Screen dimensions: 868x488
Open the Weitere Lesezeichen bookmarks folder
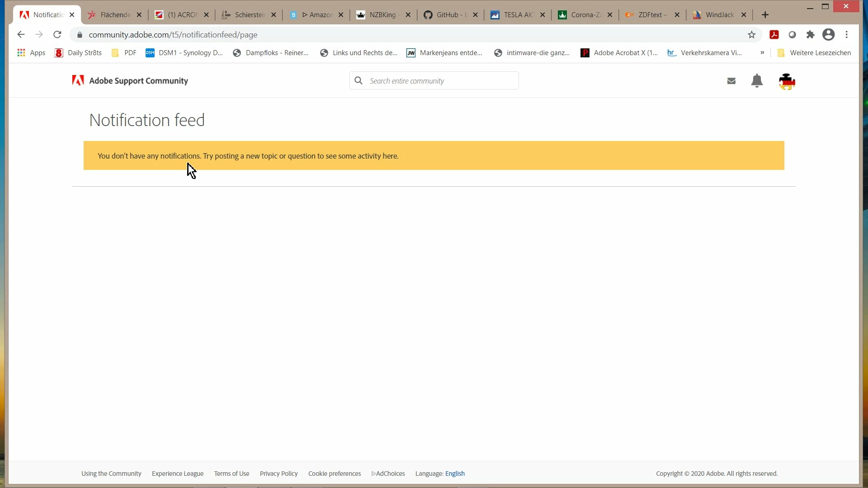(814, 53)
